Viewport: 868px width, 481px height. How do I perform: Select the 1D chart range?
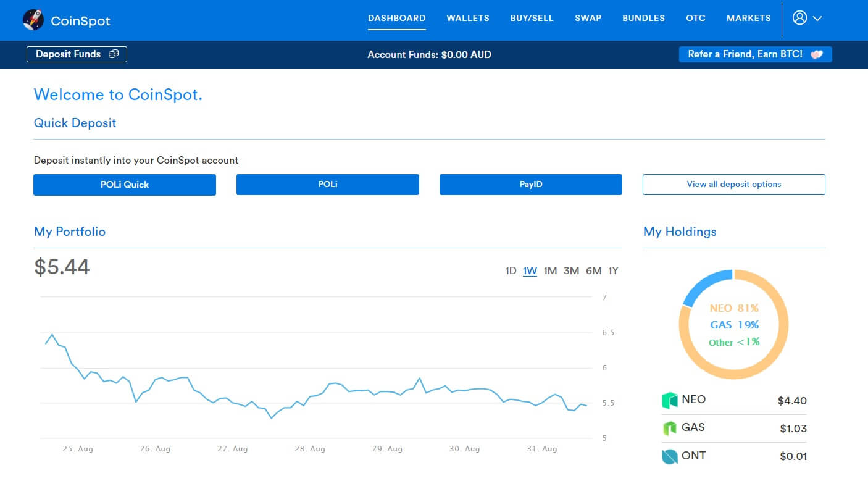coord(511,270)
